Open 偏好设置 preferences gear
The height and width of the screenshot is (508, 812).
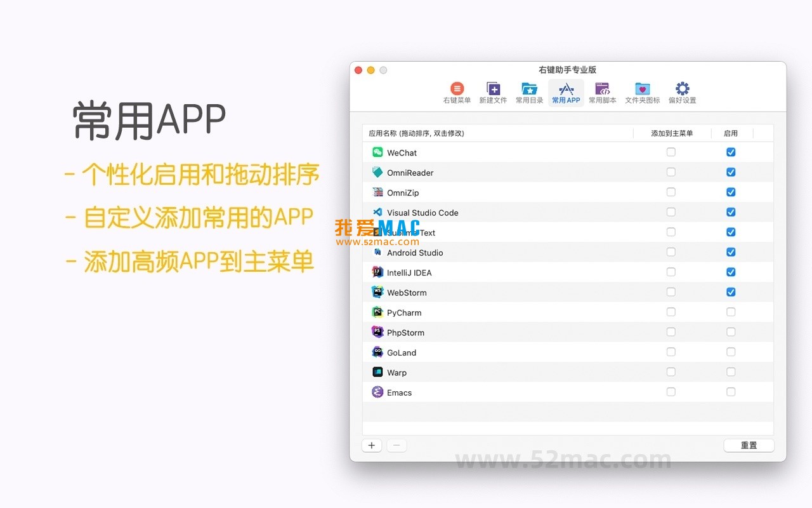682,93
